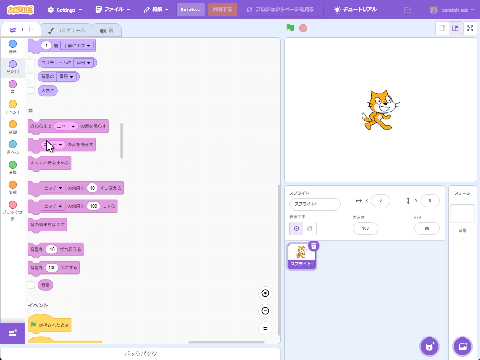The width and height of the screenshot is (480, 360).
Task: Click the zoom out button in workspace
Action: click(x=265, y=311)
